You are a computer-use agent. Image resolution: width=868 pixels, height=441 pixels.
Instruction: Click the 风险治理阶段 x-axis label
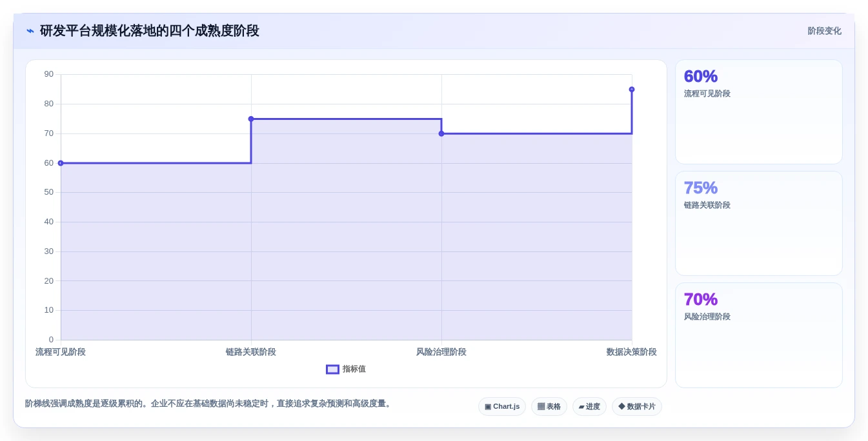[441, 352]
